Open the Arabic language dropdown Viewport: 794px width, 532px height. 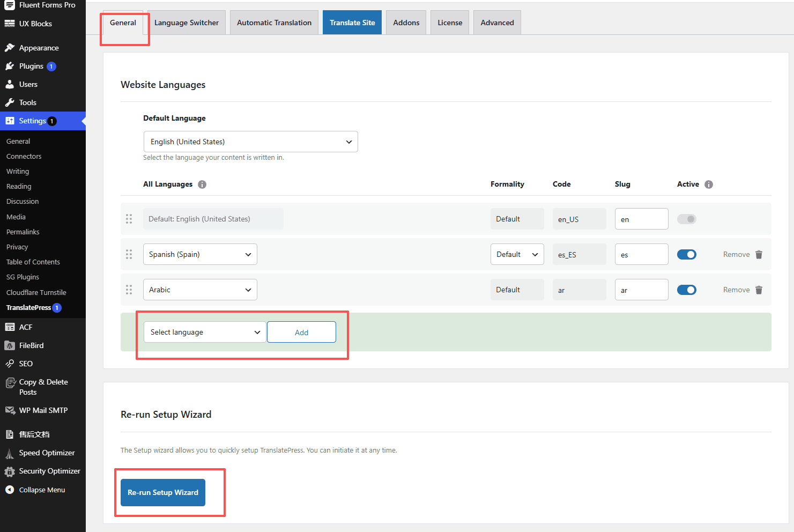tap(200, 290)
